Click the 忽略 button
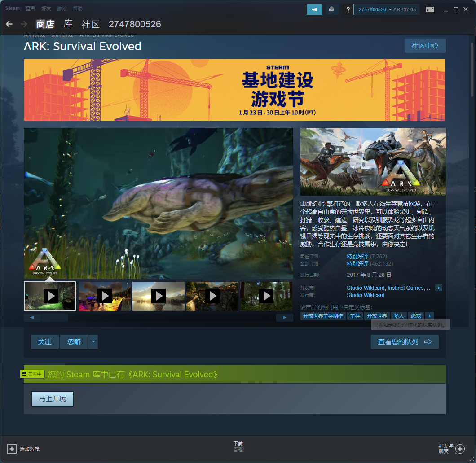 click(x=74, y=342)
